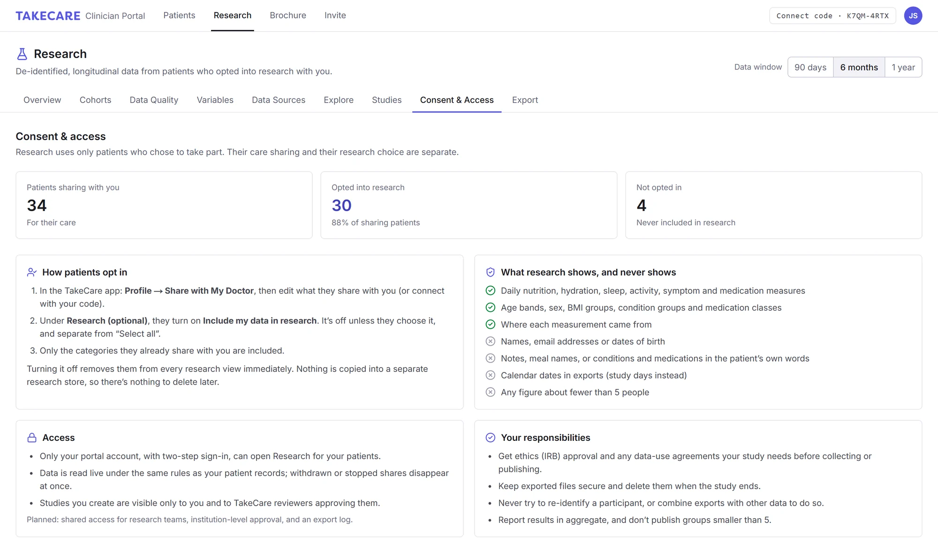The height and width of the screenshot is (560, 938).
Task: Click the green check beside Daily nutrition measures
Action: point(490,291)
